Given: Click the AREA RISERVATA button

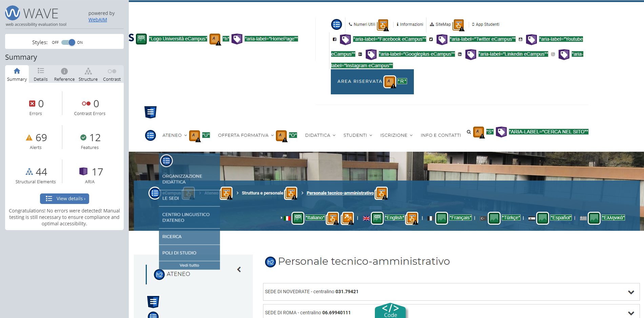Looking at the screenshot, I should [x=372, y=81].
